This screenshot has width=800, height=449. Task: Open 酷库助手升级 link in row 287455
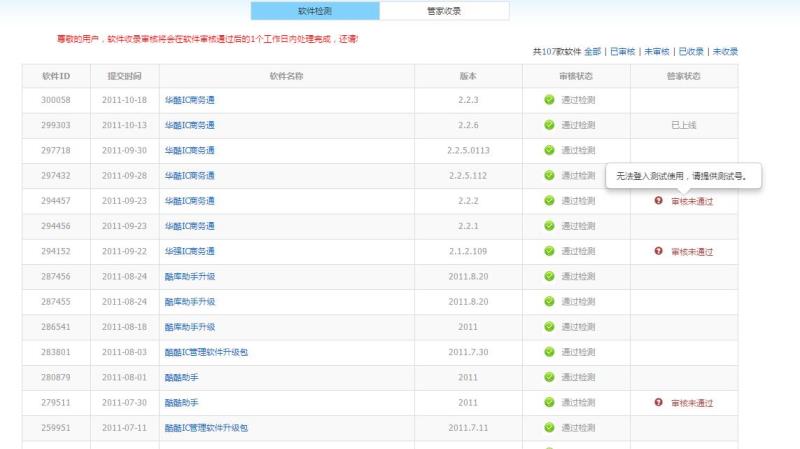(x=190, y=302)
